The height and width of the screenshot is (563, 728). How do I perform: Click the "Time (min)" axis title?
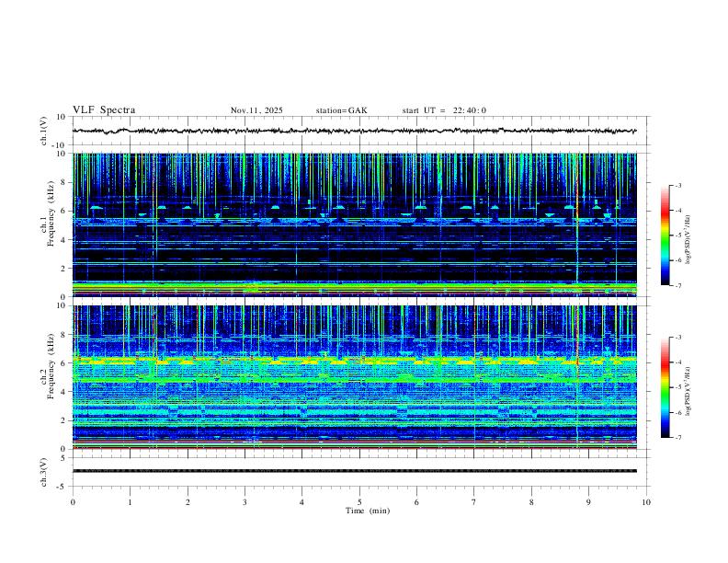click(368, 511)
